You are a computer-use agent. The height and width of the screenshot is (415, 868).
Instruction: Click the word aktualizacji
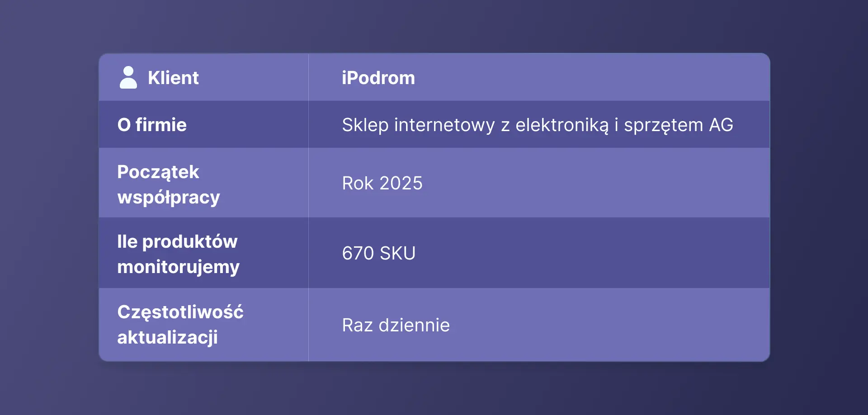(167, 338)
